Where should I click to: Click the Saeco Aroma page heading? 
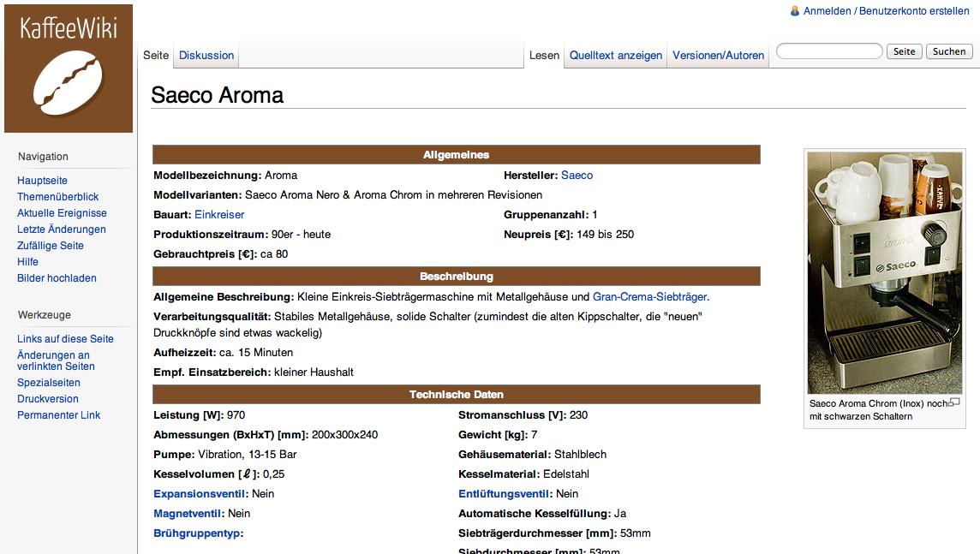217,96
